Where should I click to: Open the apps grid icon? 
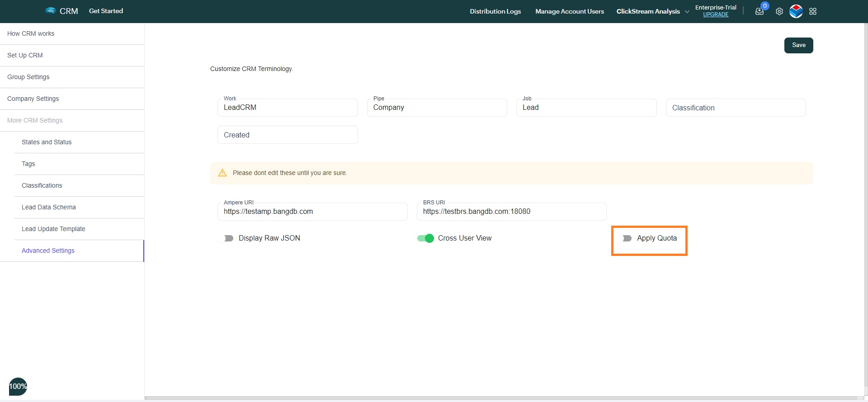coord(813,11)
